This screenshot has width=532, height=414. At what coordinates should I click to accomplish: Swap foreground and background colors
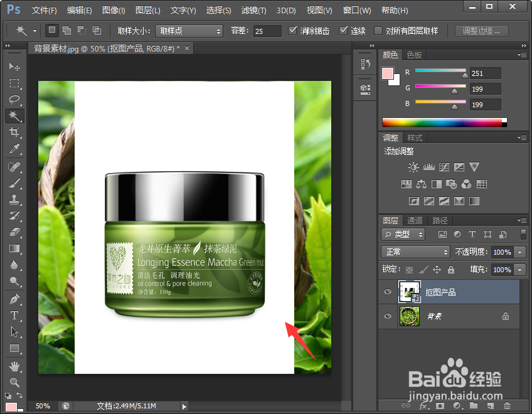20,395
